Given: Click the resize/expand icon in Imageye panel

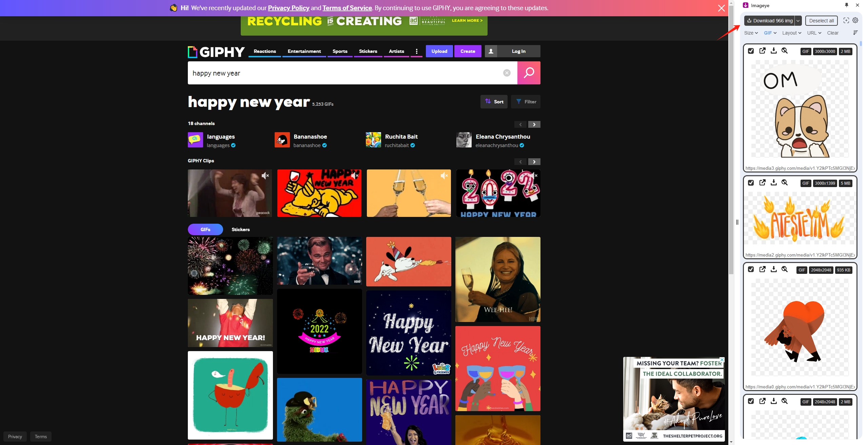Looking at the screenshot, I should point(846,20).
